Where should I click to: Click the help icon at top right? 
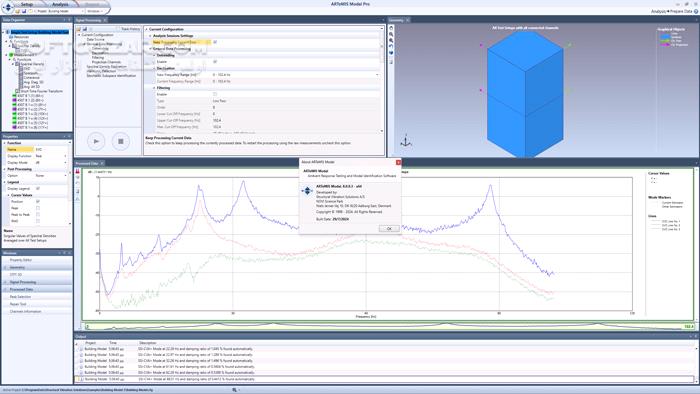click(x=696, y=11)
